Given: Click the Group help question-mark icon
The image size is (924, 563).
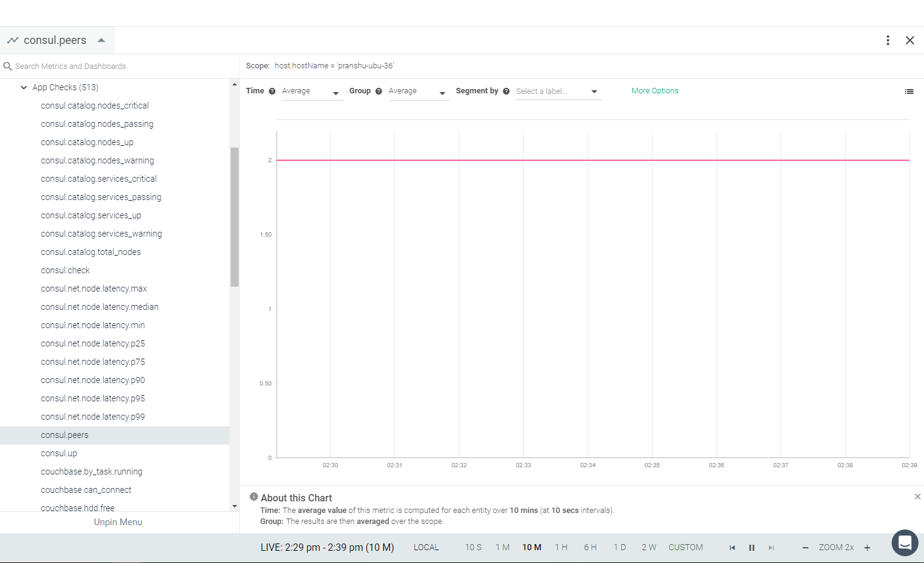Looking at the screenshot, I should pos(378,91).
